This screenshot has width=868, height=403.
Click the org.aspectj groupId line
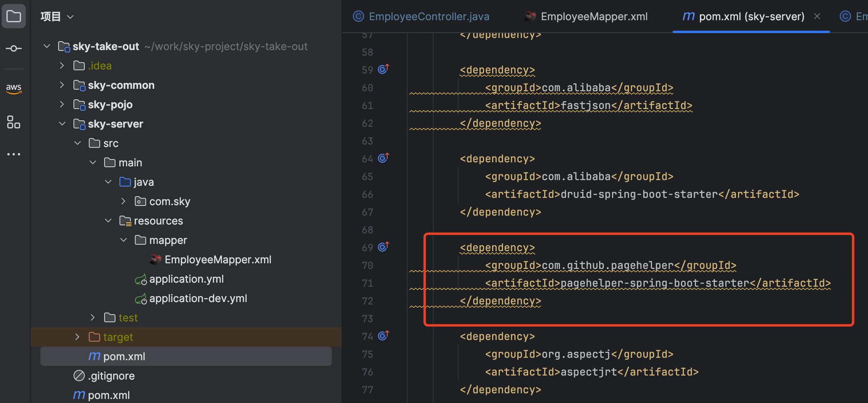(579, 354)
